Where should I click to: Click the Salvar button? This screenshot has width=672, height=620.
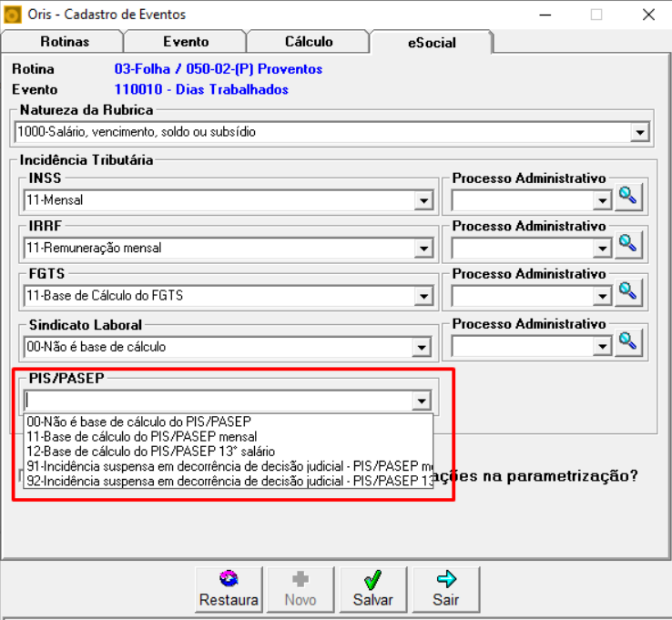click(372, 590)
